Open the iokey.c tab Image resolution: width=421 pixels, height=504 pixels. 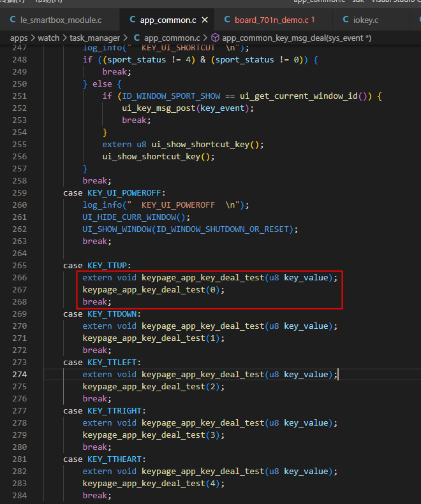tap(366, 20)
